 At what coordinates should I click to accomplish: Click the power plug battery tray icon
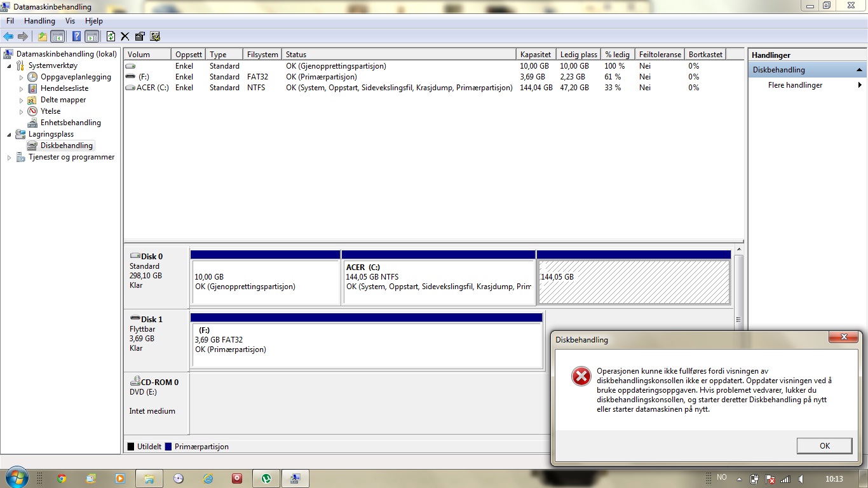pyautogui.click(x=754, y=479)
